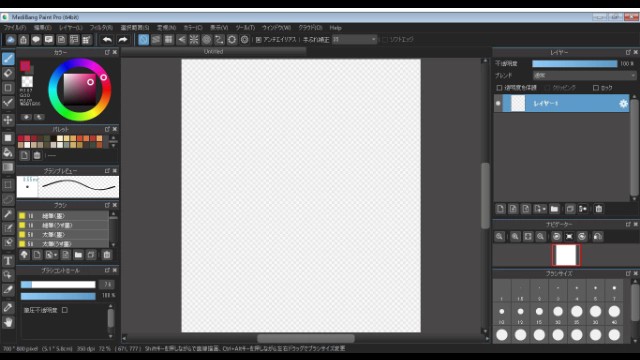
Task: Select the Brush tool in left toolbar
Action: click(x=8, y=59)
